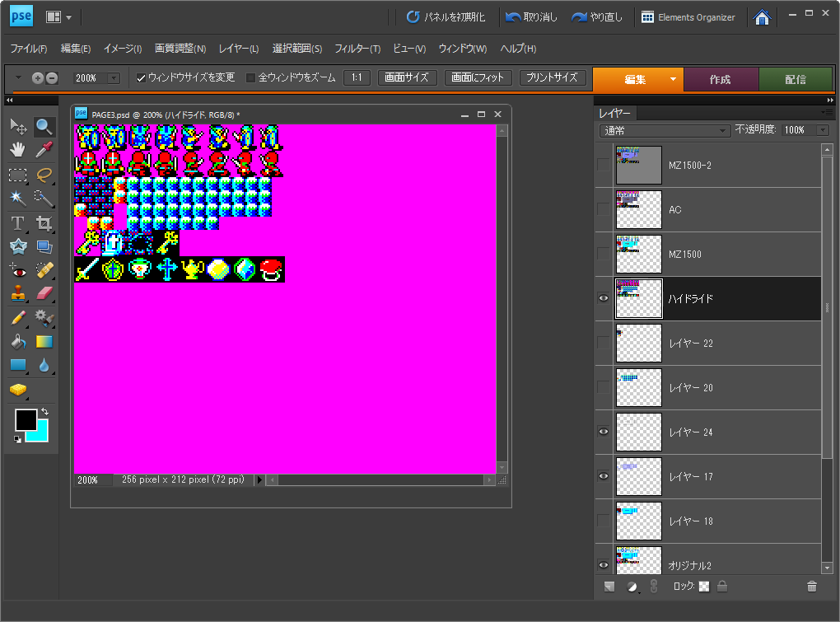
Task: Select the Lasso tool
Action: pos(44,175)
